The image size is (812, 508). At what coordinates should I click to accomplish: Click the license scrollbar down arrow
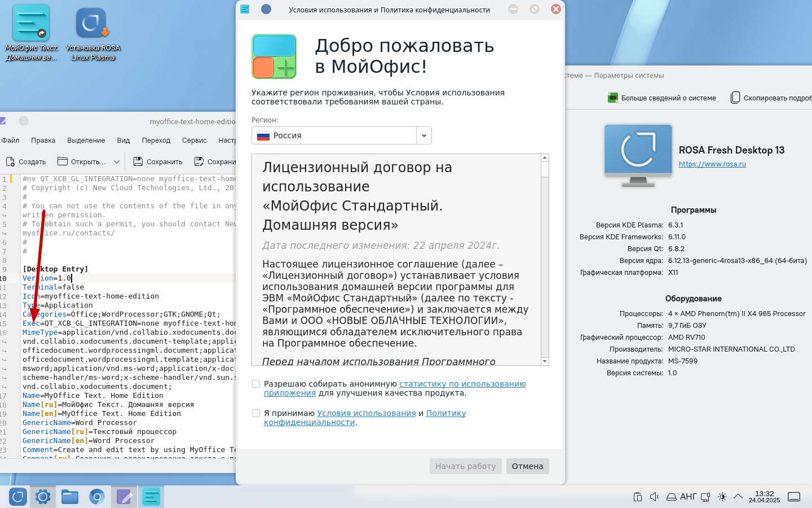coord(545,361)
